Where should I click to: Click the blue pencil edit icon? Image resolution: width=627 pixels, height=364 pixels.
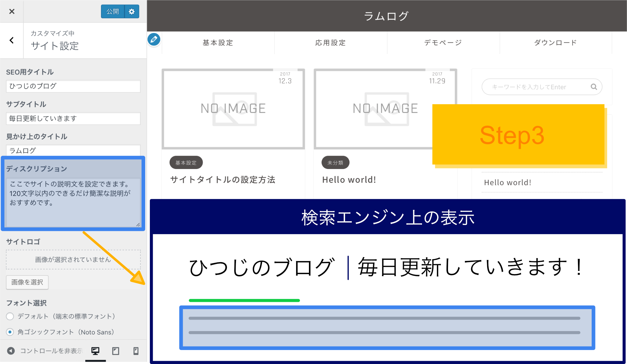click(x=154, y=39)
